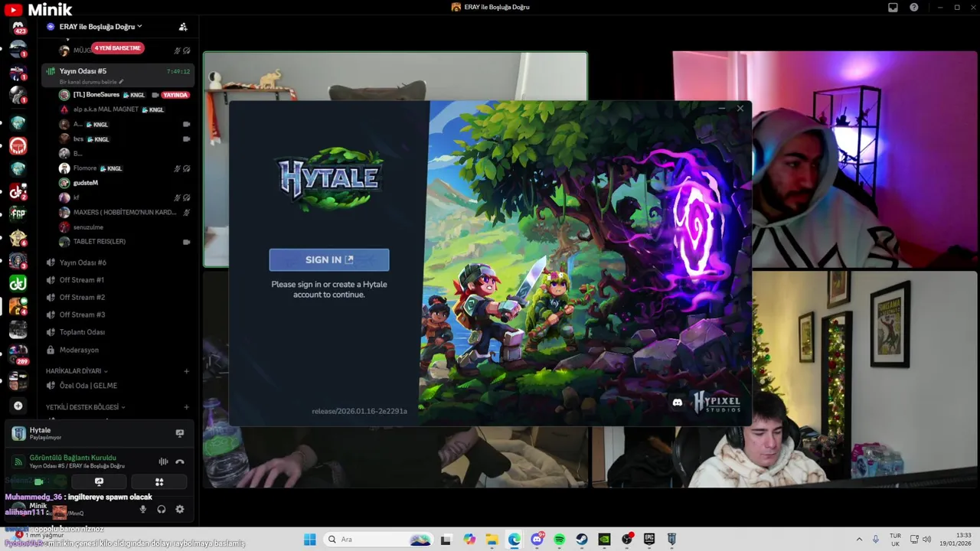Viewport: 980px width, 551px height.
Task: Open the red server icon in the server list
Action: 18,145
